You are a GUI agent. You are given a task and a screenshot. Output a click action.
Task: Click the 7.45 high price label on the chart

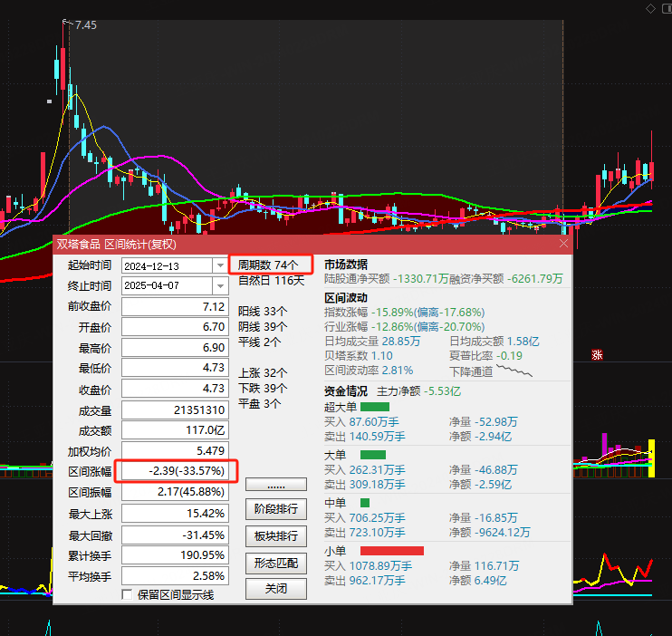coord(86,25)
